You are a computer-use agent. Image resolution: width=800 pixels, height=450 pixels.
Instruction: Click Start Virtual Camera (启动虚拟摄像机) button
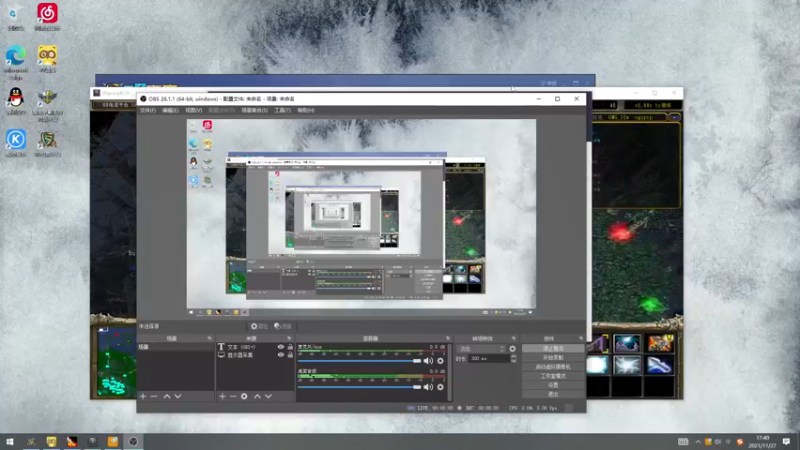tap(553, 367)
